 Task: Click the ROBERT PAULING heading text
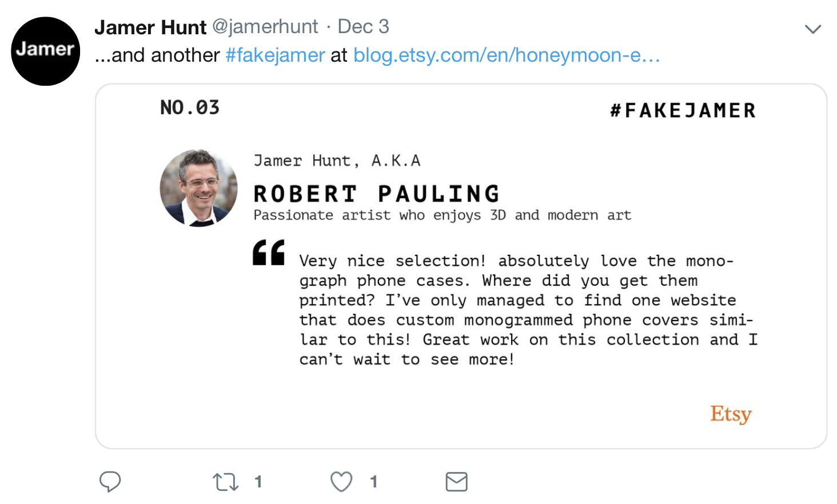click(x=377, y=194)
